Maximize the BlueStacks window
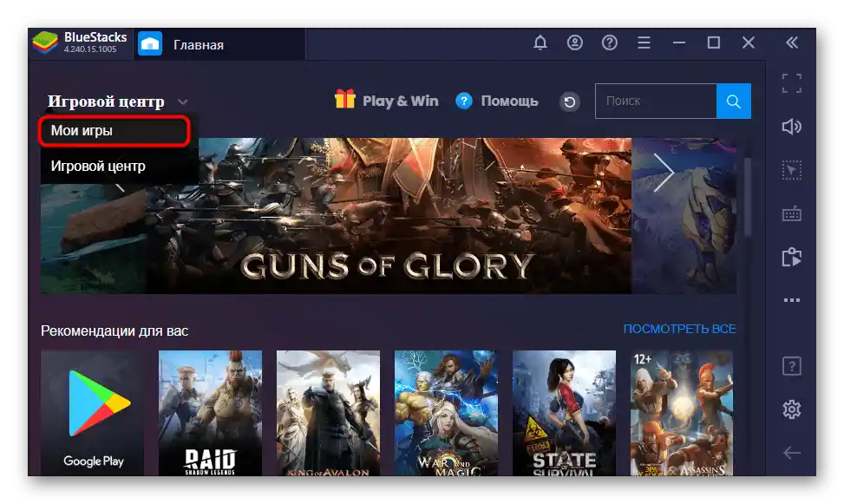Viewport: 844px width, 504px height. 714,43
